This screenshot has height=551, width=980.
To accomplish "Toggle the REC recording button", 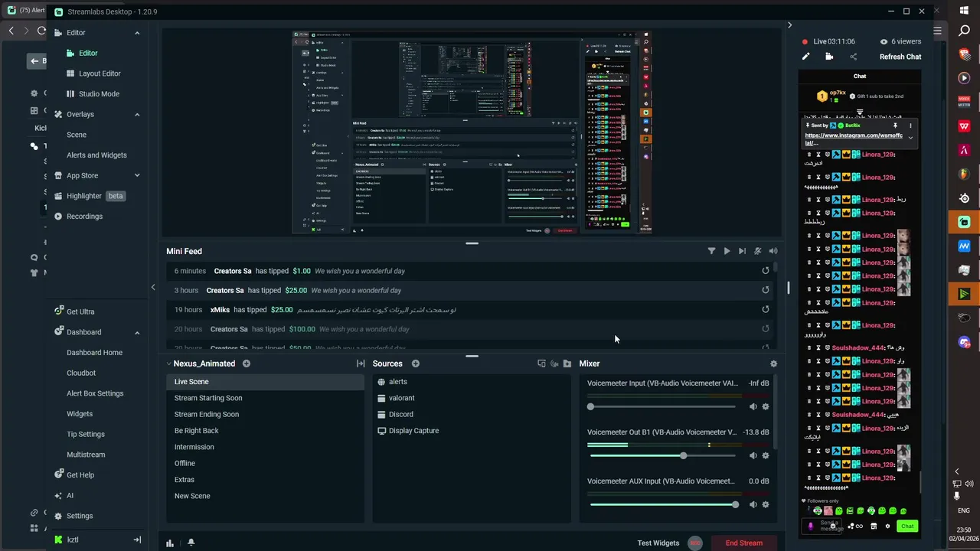I will click(695, 543).
